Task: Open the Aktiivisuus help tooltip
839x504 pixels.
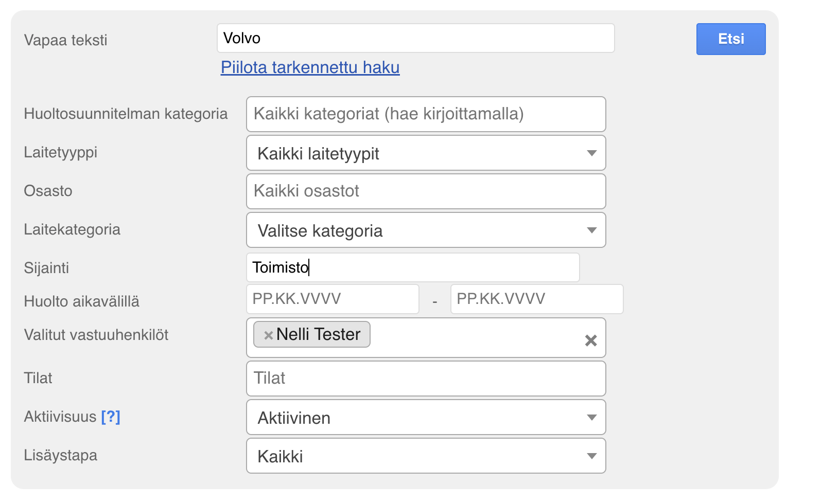Action: click(x=111, y=417)
